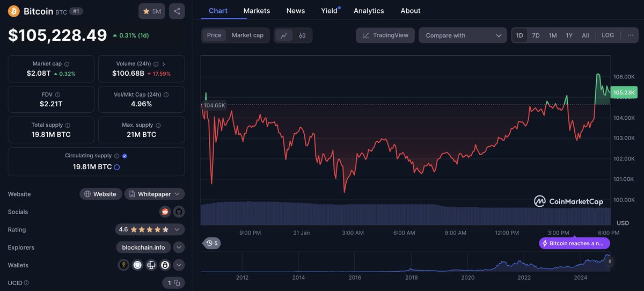644x291 pixels.
Task: Click the verified circulating supply badge
Action: (x=125, y=156)
